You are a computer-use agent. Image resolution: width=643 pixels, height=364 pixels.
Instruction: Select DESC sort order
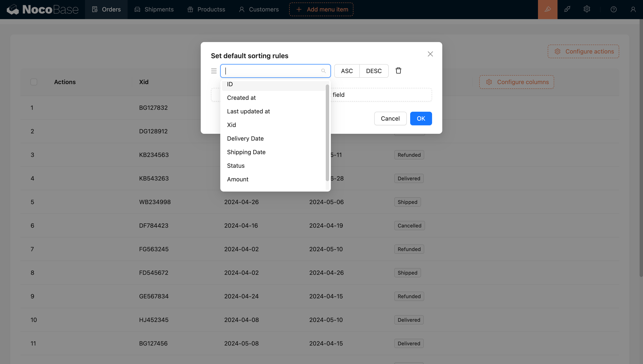click(374, 71)
